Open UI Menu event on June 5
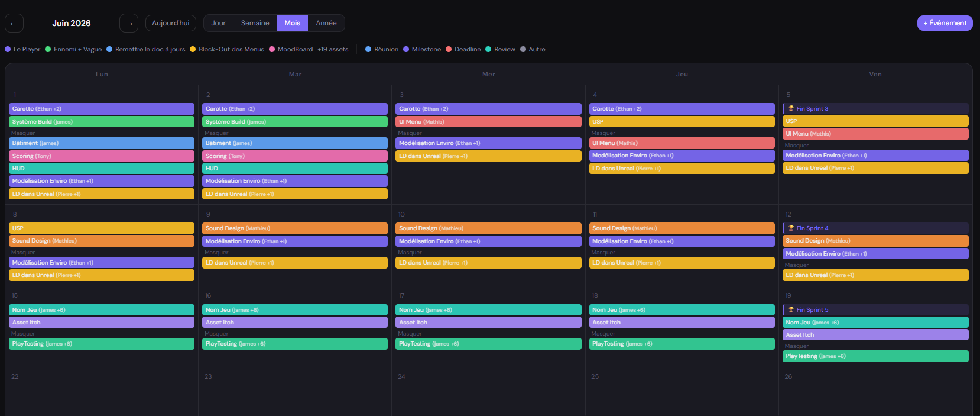This screenshot has height=416, width=980. pyautogui.click(x=875, y=134)
